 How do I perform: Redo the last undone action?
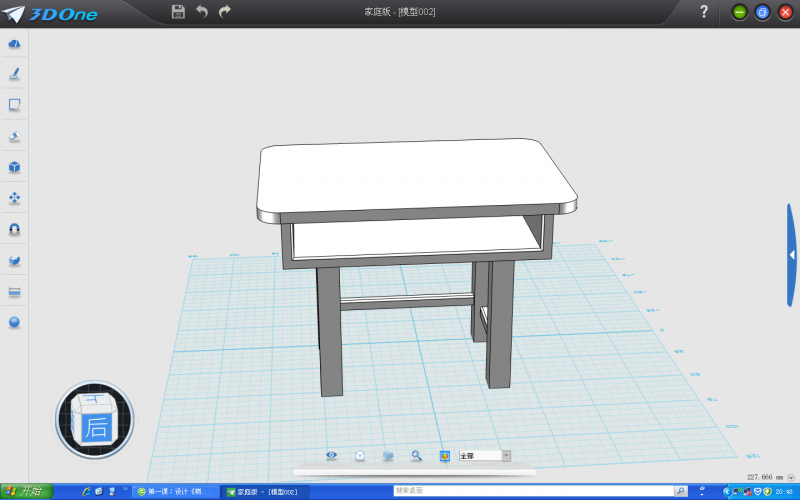click(x=225, y=11)
